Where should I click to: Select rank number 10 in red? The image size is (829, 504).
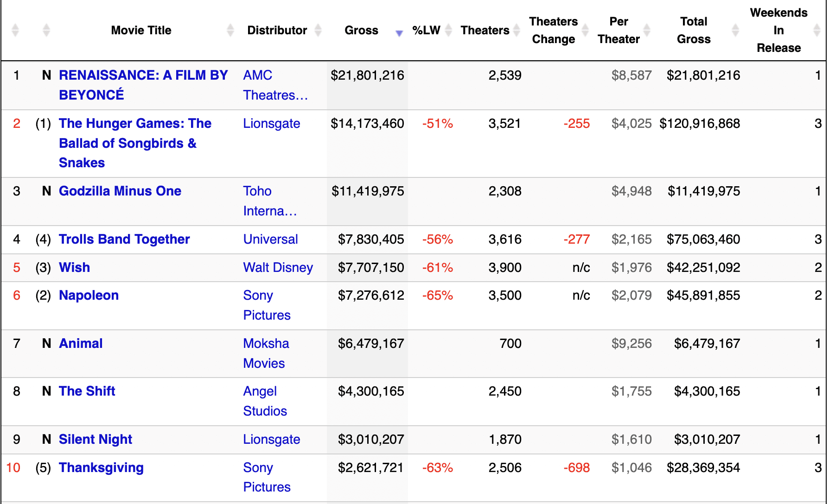pos(13,467)
